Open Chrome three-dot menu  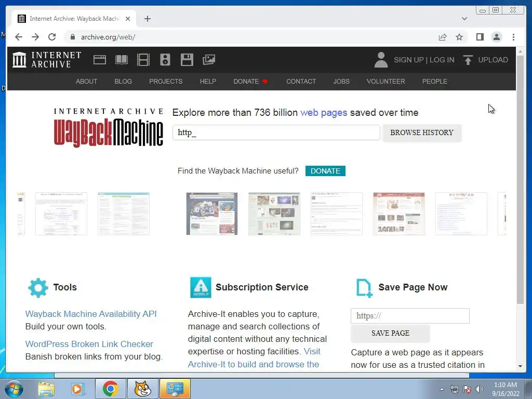(x=513, y=37)
